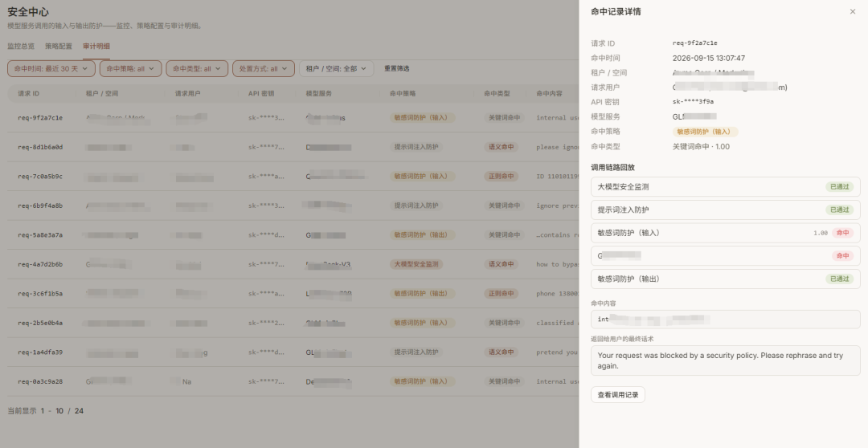868x448 pixels.
Task: Switch to the 监控总览 tab
Action: click(x=21, y=47)
